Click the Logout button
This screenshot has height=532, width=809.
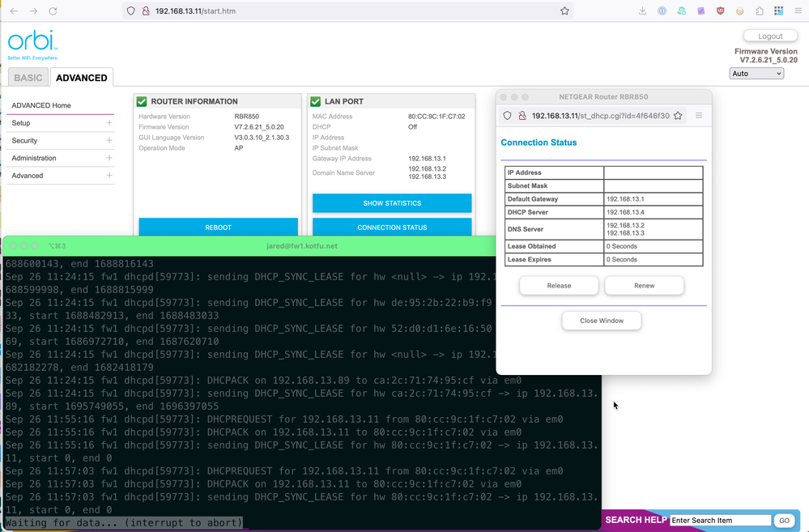pyautogui.click(x=770, y=36)
